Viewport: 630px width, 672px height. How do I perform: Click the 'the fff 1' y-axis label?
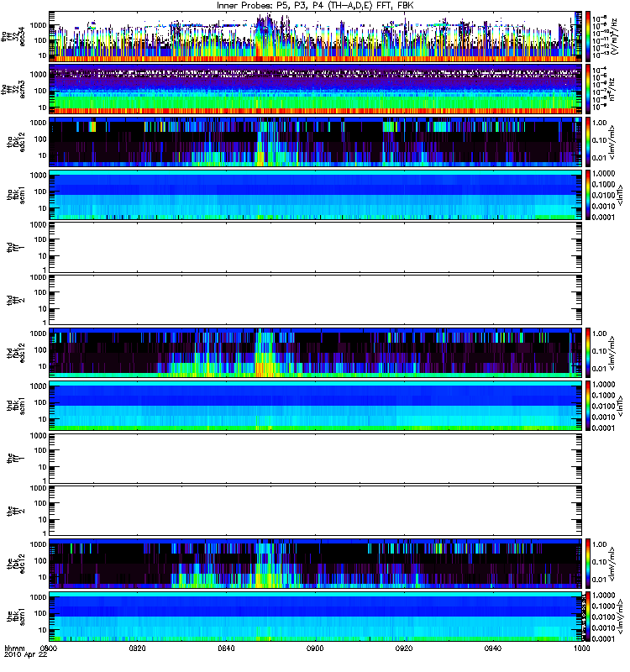coord(16,459)
